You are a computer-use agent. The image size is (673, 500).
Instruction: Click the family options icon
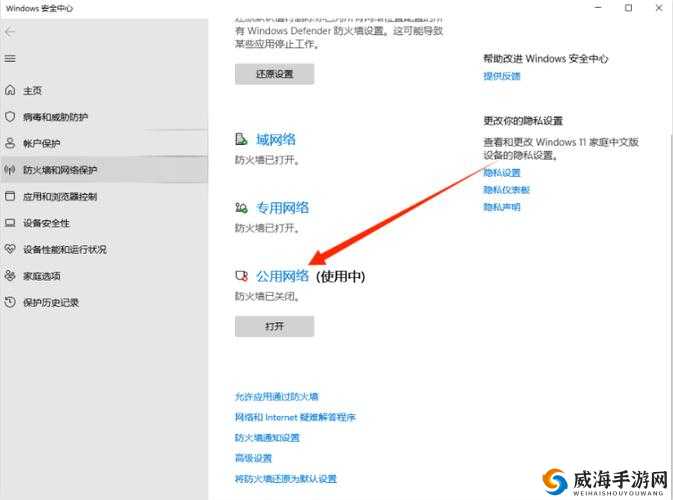[10, 276]
